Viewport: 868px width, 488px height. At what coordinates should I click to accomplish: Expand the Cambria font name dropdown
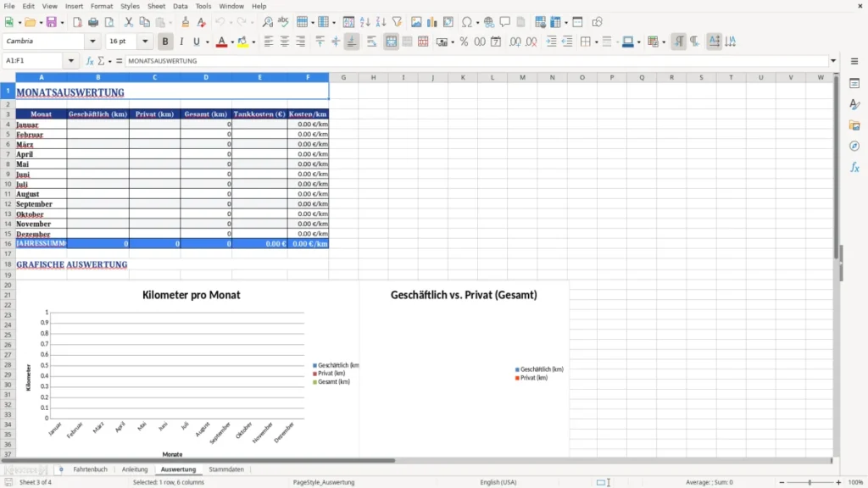click(92, 42)
